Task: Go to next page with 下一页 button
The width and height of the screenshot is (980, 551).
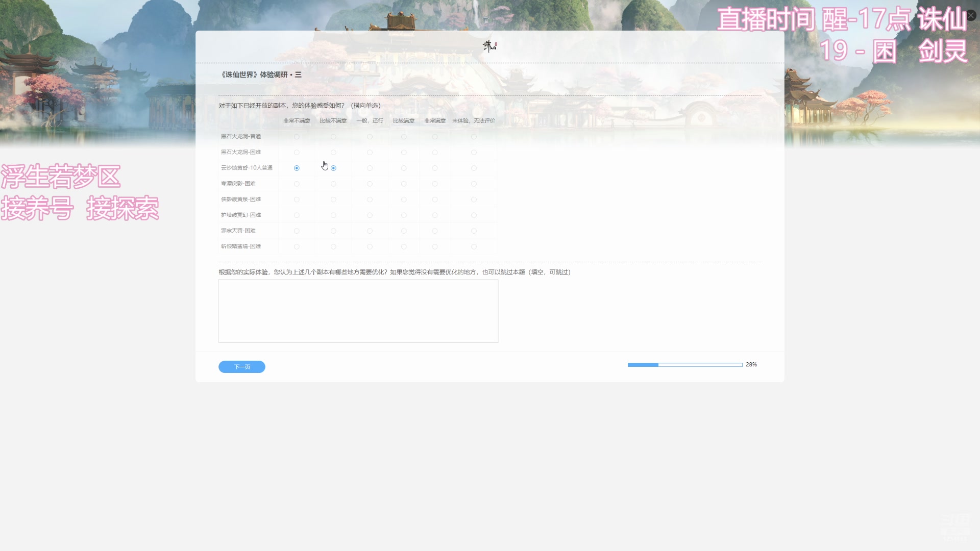Action: tap(242, 367)
